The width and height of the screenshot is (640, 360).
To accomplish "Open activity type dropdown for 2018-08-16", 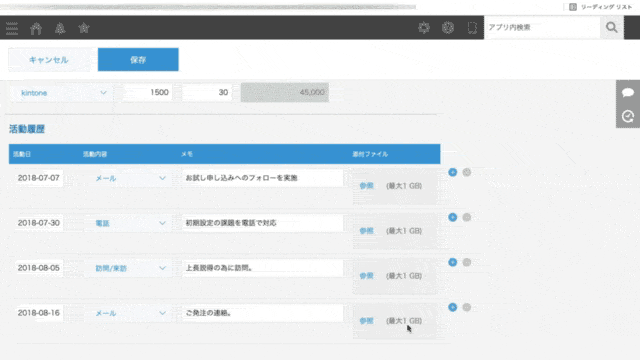I will pos(129,313).
